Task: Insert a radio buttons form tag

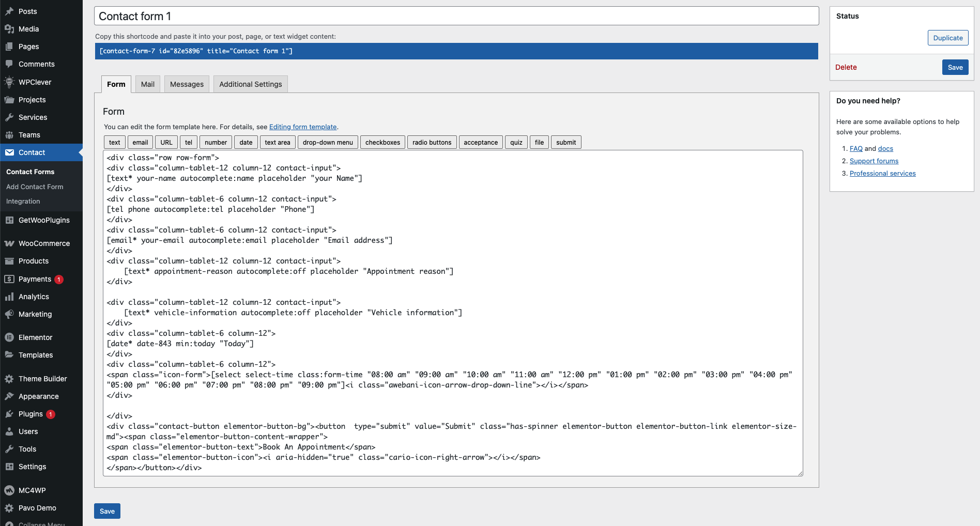Action: pyautogui.click(x=432, y=143)
